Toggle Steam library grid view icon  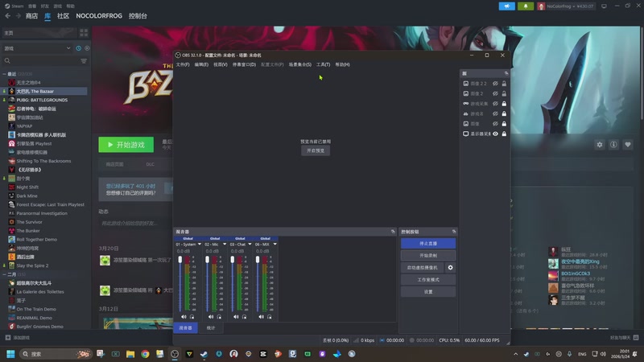click(84, 33)
